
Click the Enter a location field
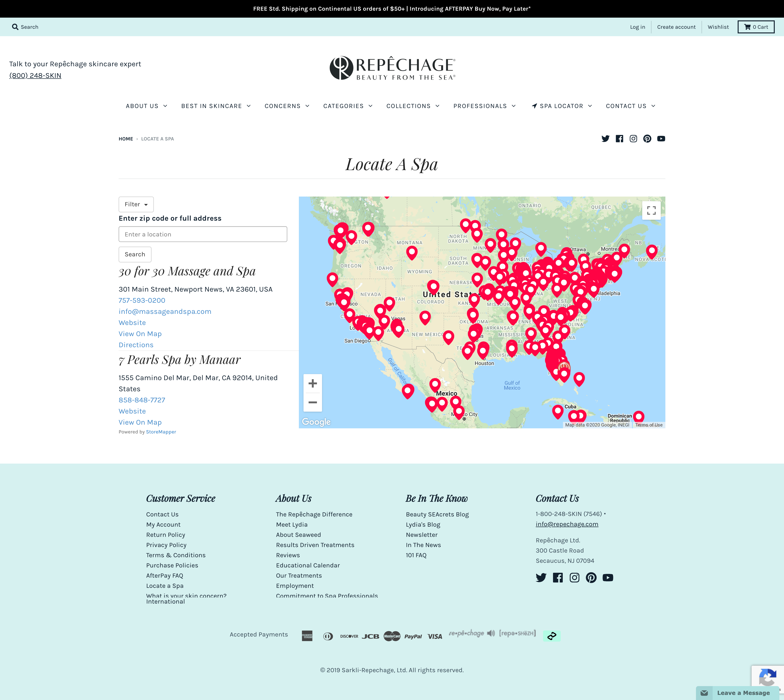203,234
